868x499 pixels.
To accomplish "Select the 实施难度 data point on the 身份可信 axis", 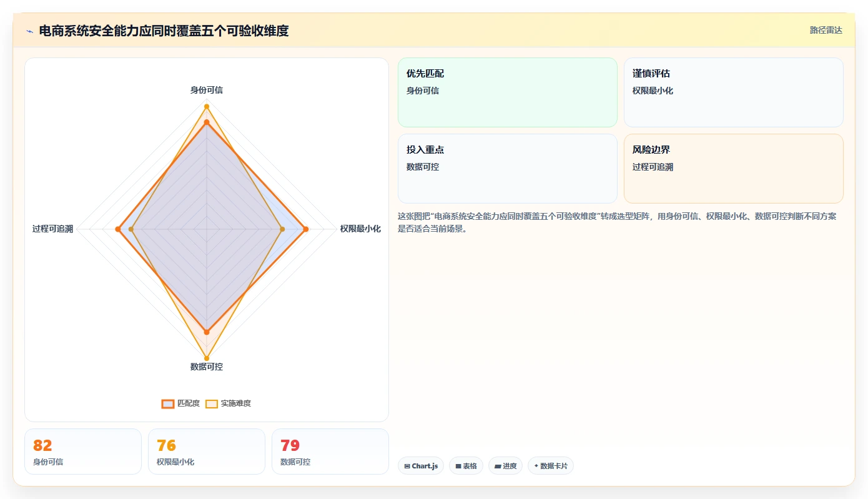I will [x=207, y=106].
